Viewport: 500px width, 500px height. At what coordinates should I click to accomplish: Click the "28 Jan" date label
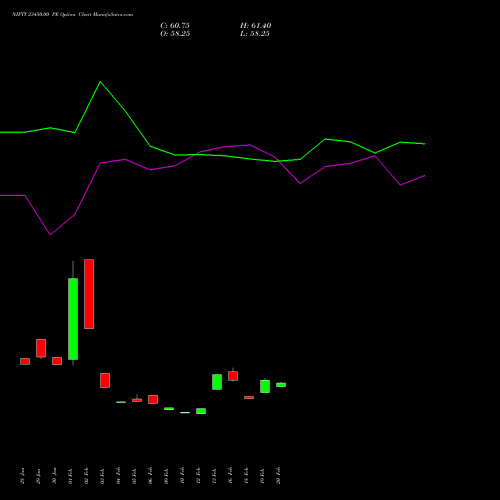23,476
